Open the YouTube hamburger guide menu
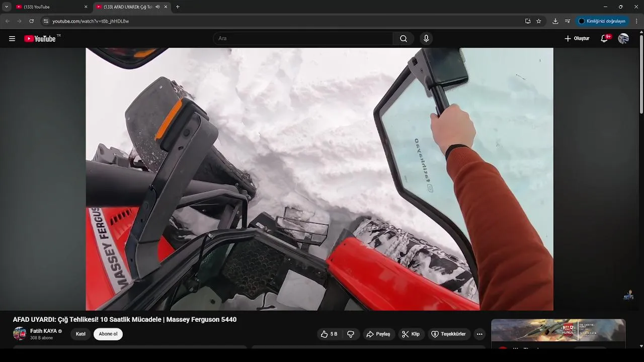 click(x=12, y=39)
